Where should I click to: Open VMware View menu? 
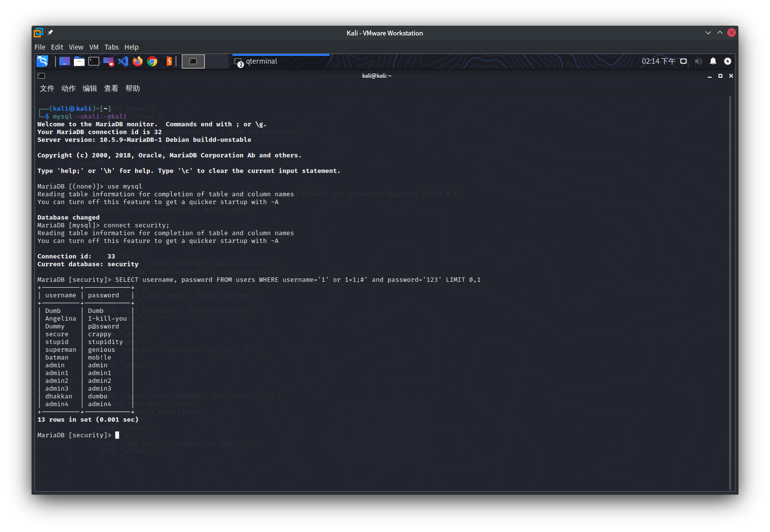click(x=76, y=47)
